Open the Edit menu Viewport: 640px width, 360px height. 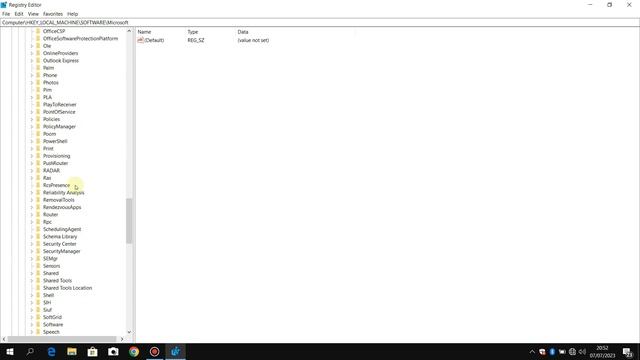click(19, 14)
